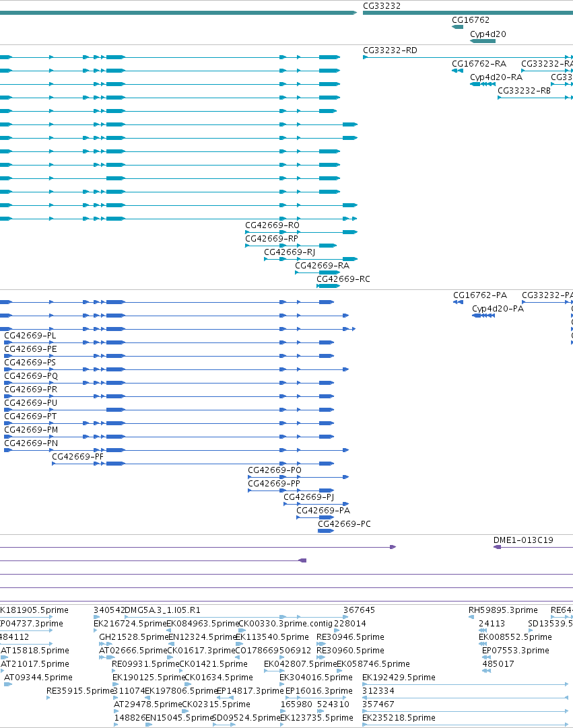Viewport: 573px width, 728px height.
Task: Select the EK008552.5prime EST label
Action: coord(515,637)
